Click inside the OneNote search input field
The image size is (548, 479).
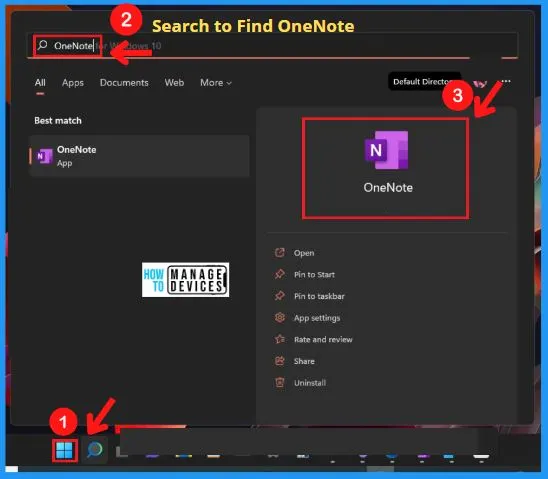(273, 45)
